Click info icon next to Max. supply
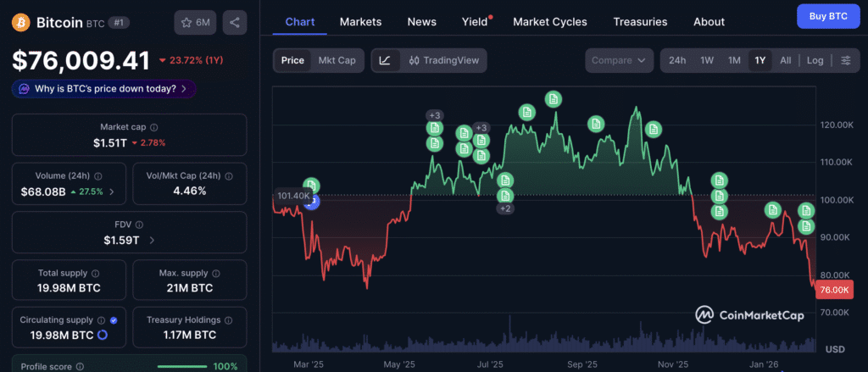Image resolution: width=868 pixels, height=372 pixels. (x=216, y=274)
